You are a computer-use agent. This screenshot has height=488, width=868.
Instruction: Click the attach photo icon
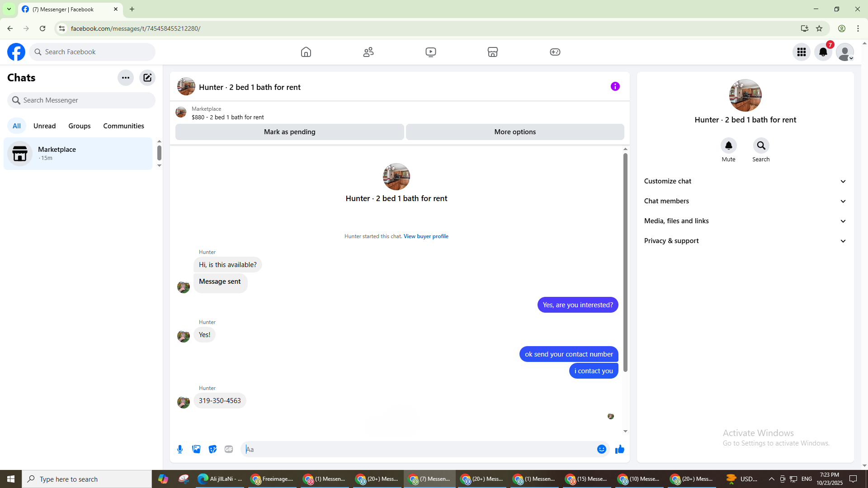click(196, 449)
